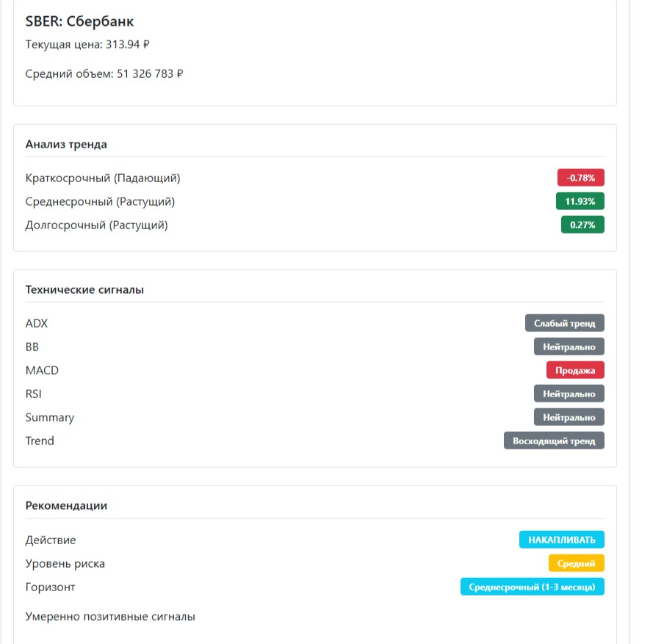This screenshot has width=653, height=644.
Task: Click the 'Среднесрочный (1-3 месяца)' horizon badge
Action: (532, 587)
